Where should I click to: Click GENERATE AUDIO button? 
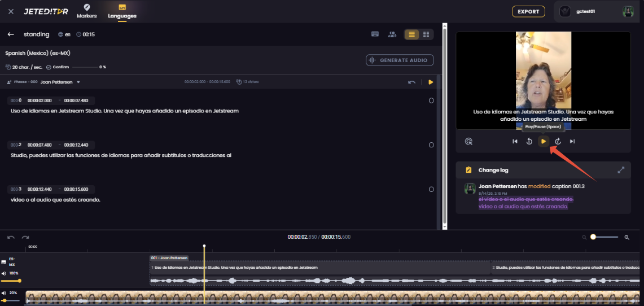click(400, 60)
